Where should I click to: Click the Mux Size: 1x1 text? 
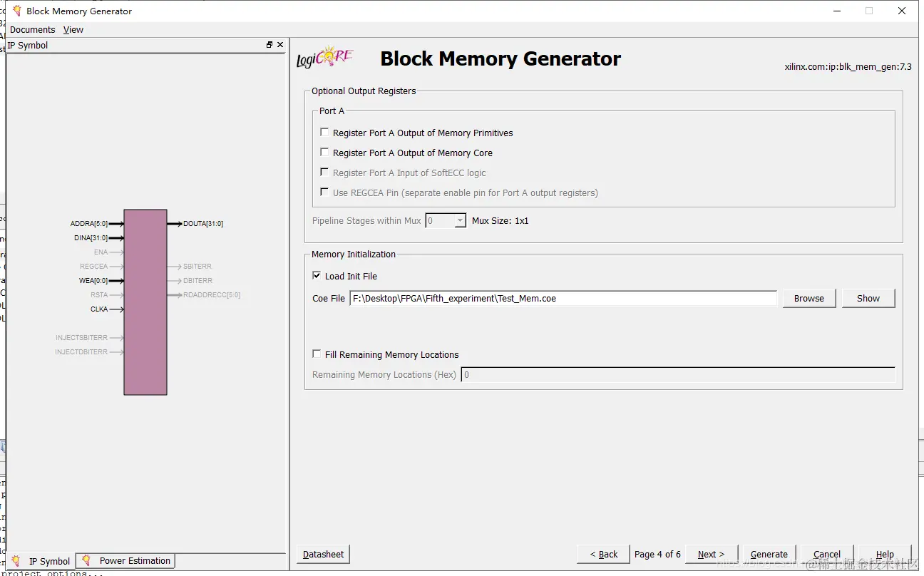pos(500,221)
